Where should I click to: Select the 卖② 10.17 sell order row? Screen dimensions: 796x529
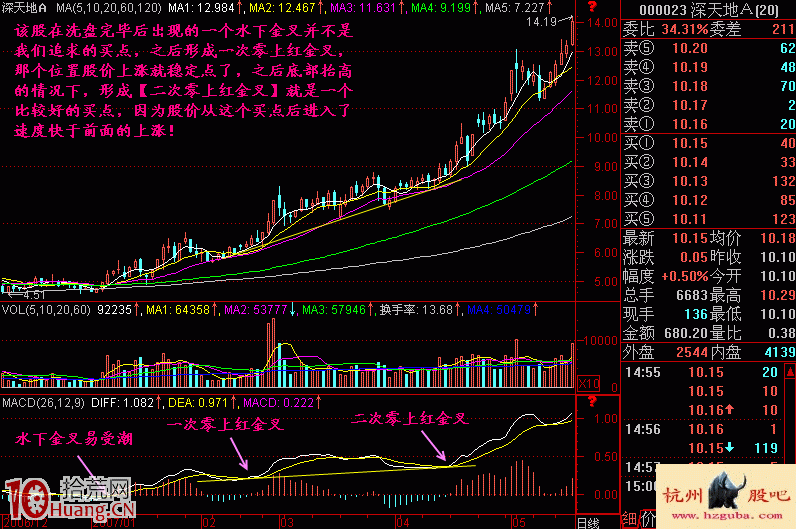(709, 105)
